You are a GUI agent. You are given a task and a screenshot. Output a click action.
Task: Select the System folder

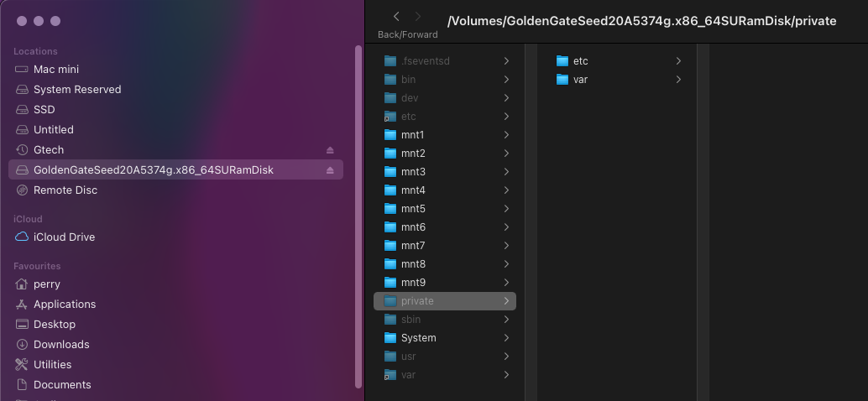pyautogui.click(x=445, y=338)
